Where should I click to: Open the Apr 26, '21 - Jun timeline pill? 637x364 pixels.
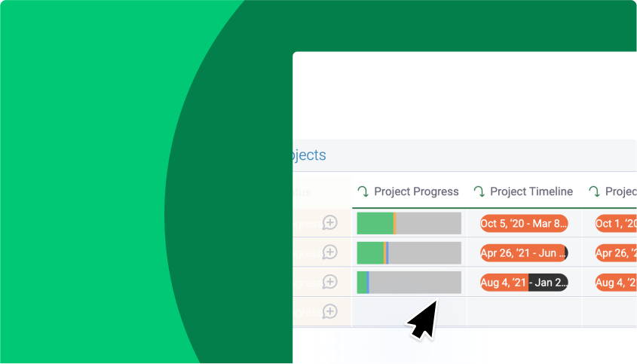(524, 253)
